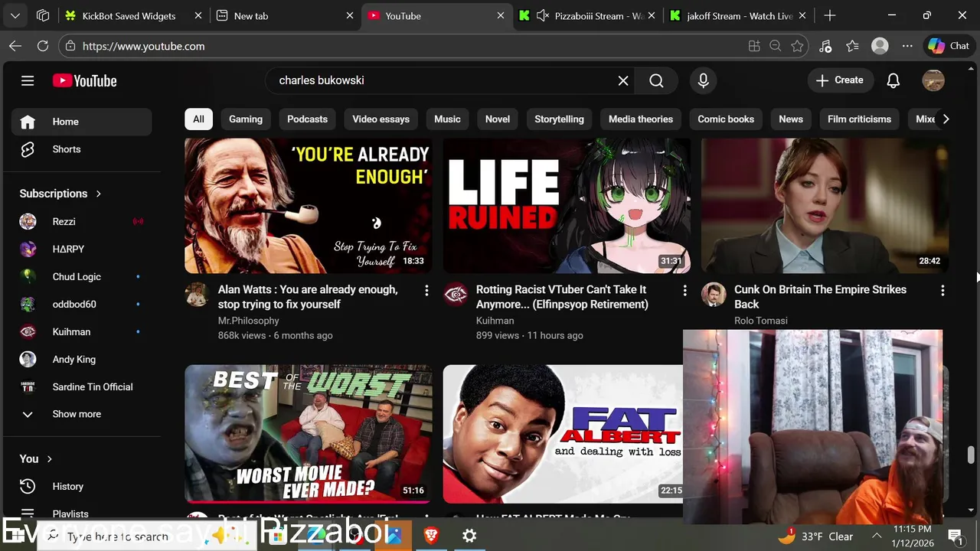Select the Music filter chip
The width and height of the screenshot is (980, 551).
(447, 119)
